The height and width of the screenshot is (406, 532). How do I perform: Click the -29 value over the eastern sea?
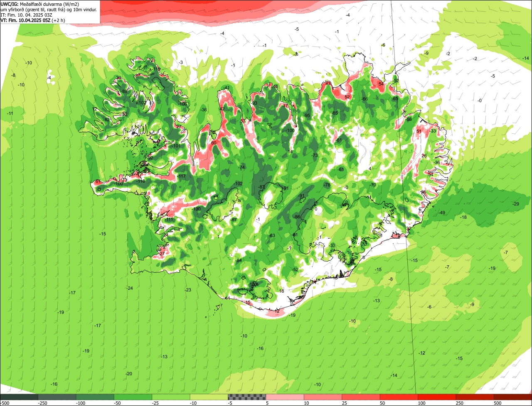coord(516,204)
